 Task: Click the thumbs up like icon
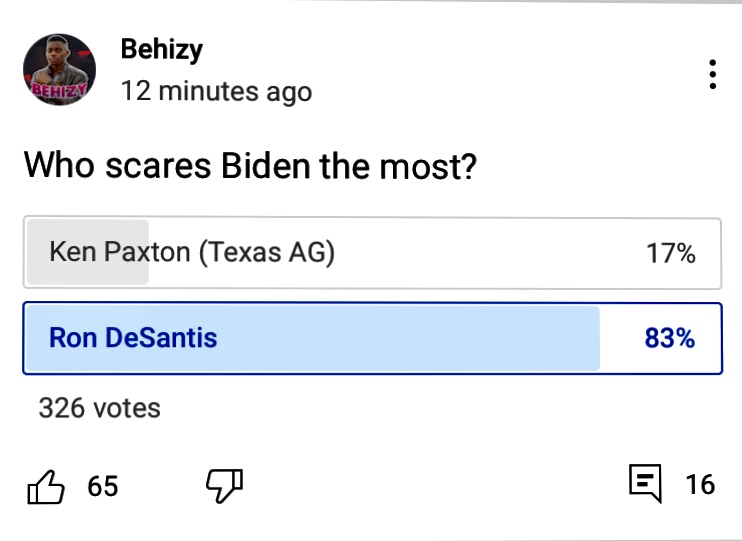point(45,487)
